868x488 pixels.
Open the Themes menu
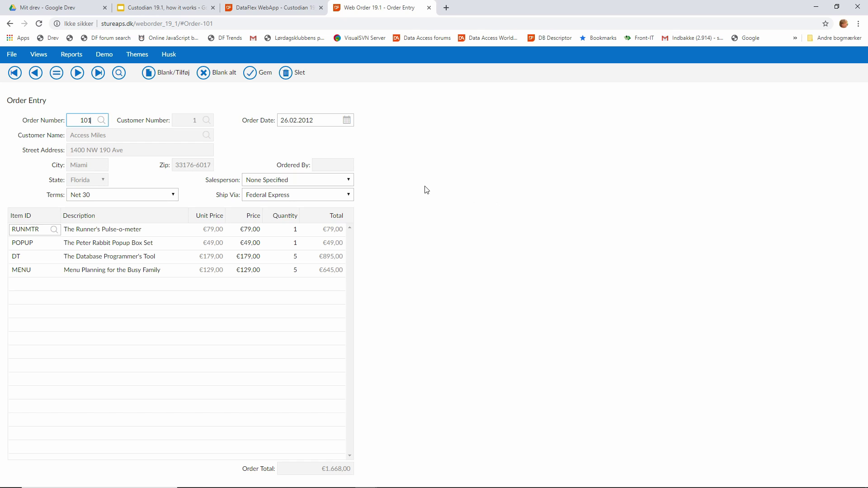point(137,54)
